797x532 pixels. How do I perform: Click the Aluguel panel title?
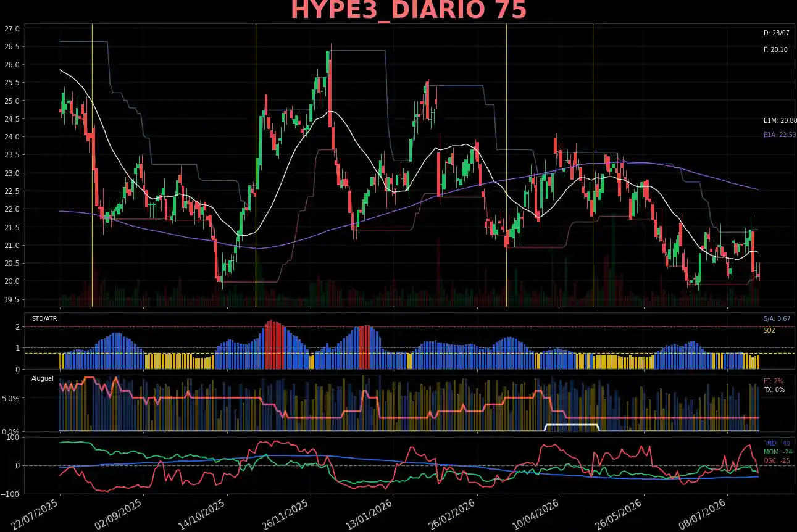(x=43, y=378)
